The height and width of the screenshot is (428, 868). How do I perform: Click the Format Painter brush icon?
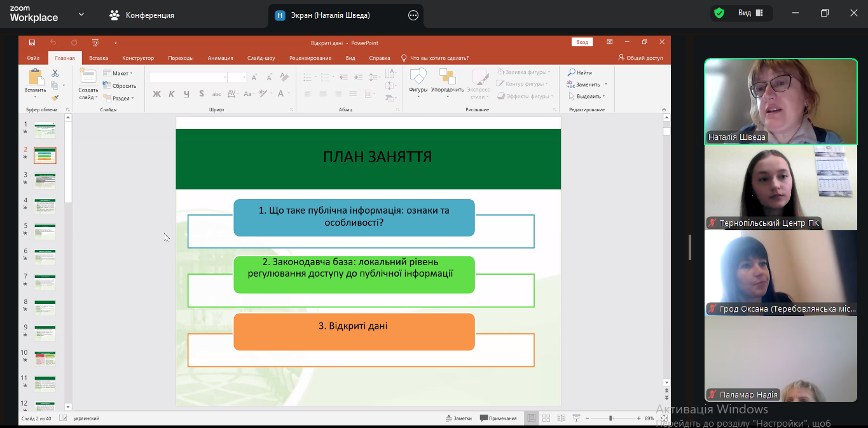point(55,98)
